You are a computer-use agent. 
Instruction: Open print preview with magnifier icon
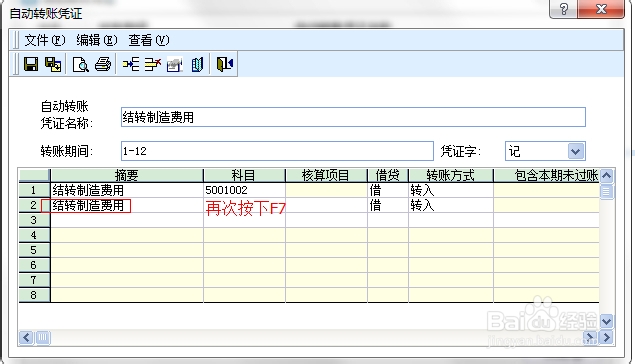[x=80, y=64]
